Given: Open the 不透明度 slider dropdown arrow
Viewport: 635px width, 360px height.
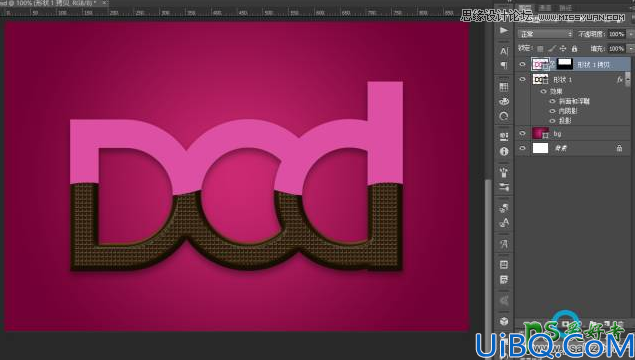Looking at the screenshot, I should pos(631,34).
